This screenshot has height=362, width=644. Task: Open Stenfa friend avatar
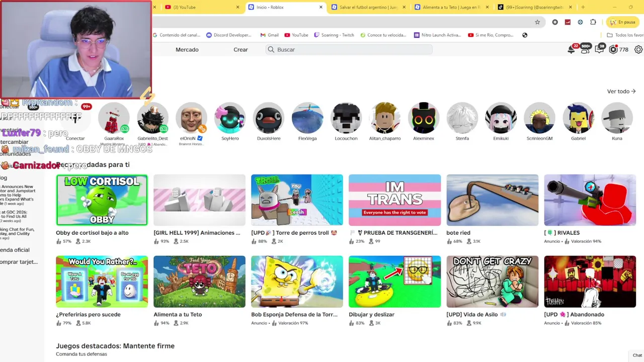pos(462,119)
